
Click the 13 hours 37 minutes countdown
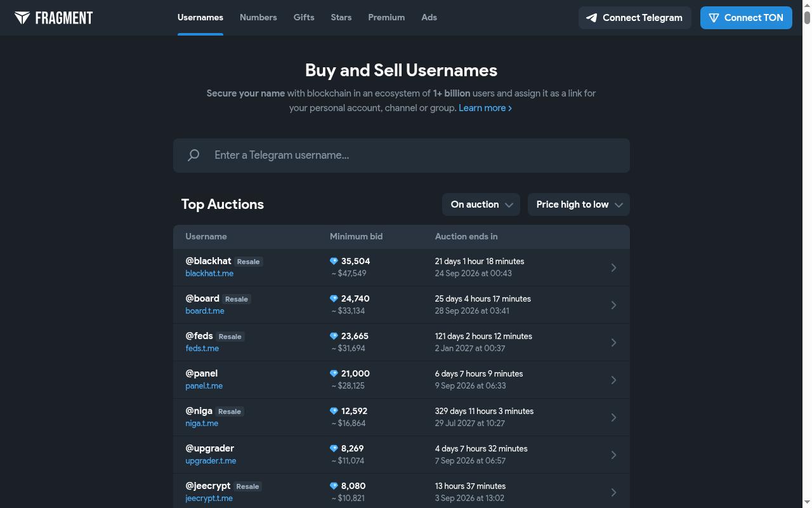470,486
